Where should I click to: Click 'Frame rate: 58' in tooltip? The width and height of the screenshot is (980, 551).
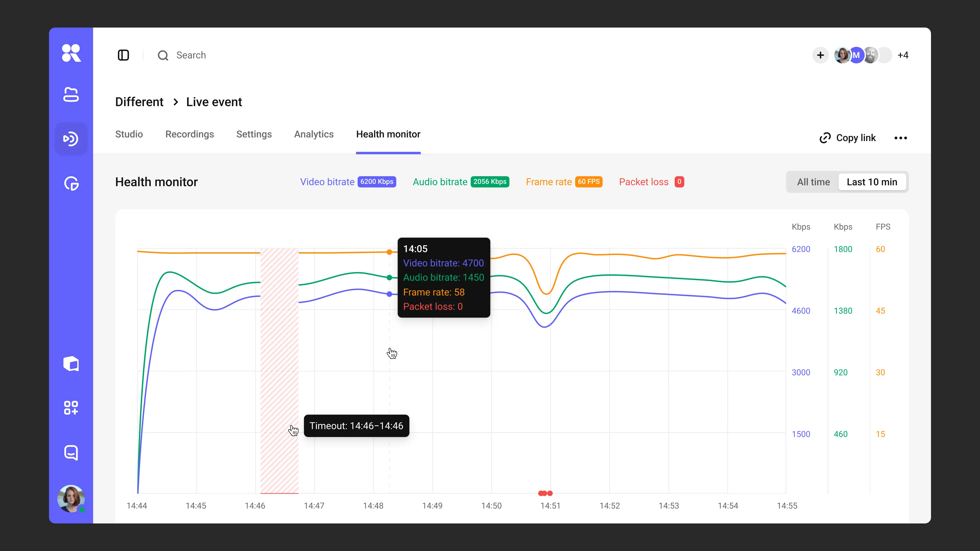coord(434,292)
